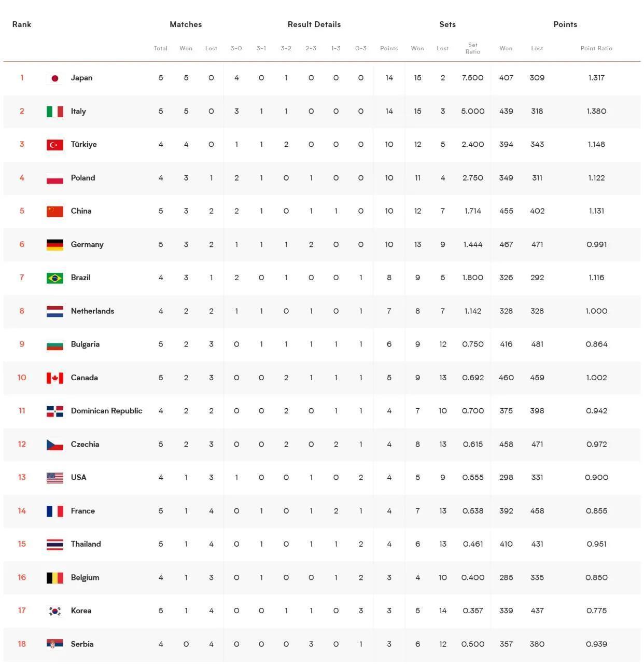Click the Rank column header
644x665 pixels.
click(x=22, y=24)
